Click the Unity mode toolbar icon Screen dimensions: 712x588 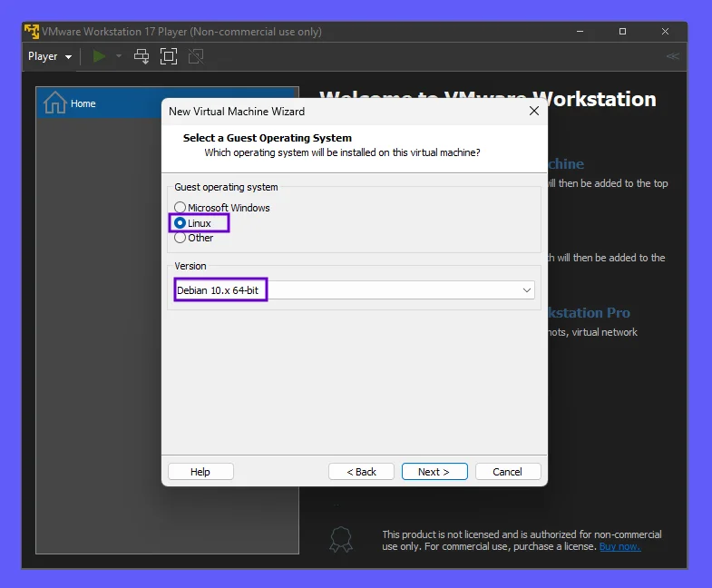pyautogui.click(x=195, y=56)
